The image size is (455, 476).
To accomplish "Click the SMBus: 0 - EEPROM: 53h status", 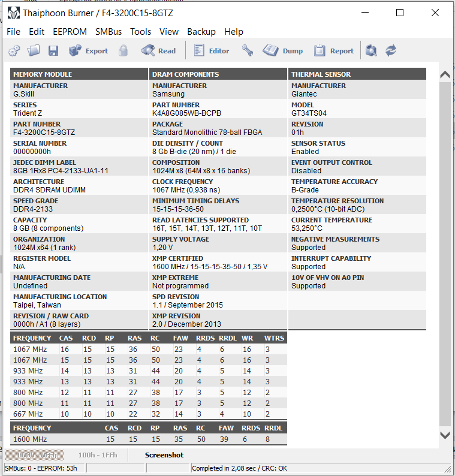I will point(41,468).
